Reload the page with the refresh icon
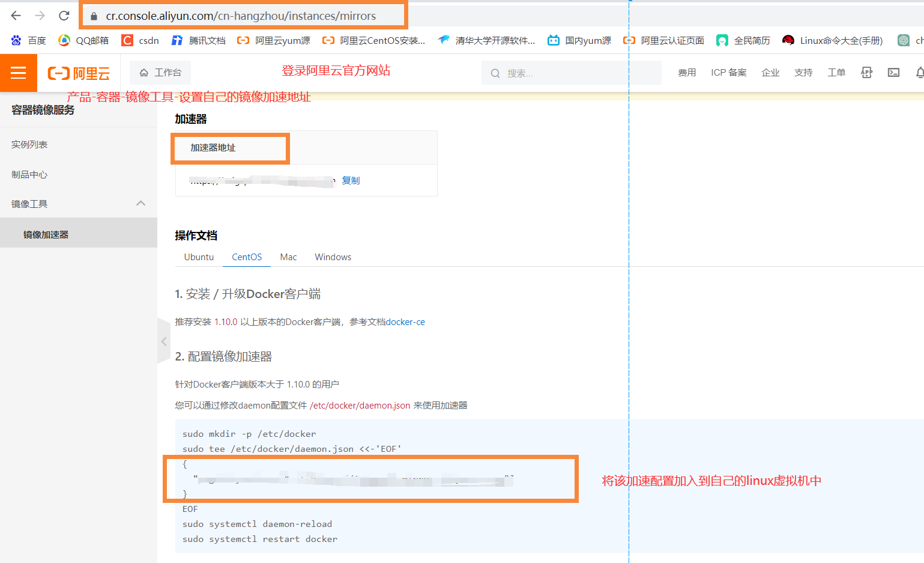Viewport: 924px width, 563px height. (x=64, y=16)
